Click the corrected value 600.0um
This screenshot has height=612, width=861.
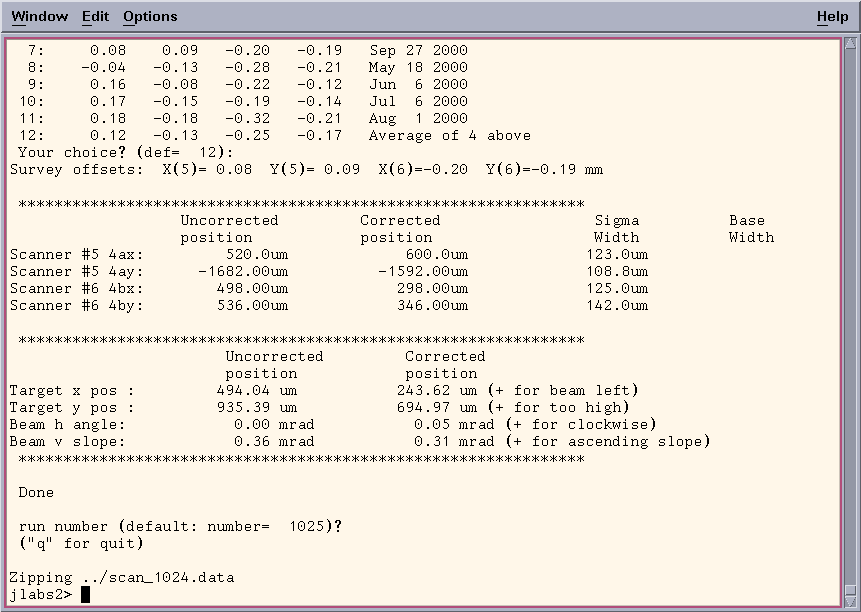pyautogui.click(x=437, y=255)
